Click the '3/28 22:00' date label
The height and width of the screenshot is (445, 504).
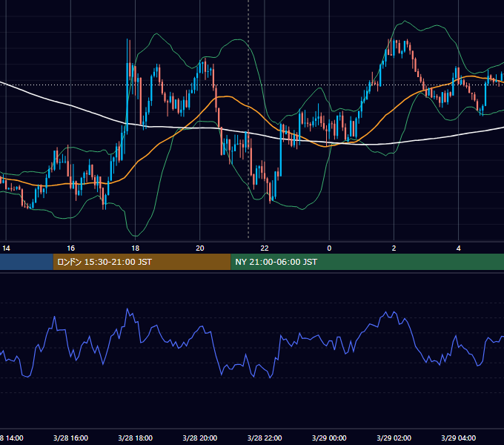(x=265, y=438)
